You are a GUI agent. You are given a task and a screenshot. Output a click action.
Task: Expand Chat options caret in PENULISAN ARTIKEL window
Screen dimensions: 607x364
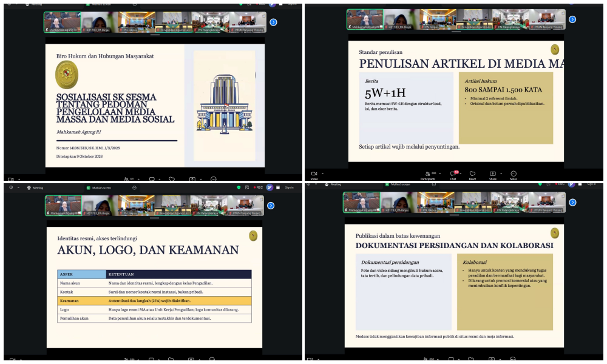click(460, 174)
